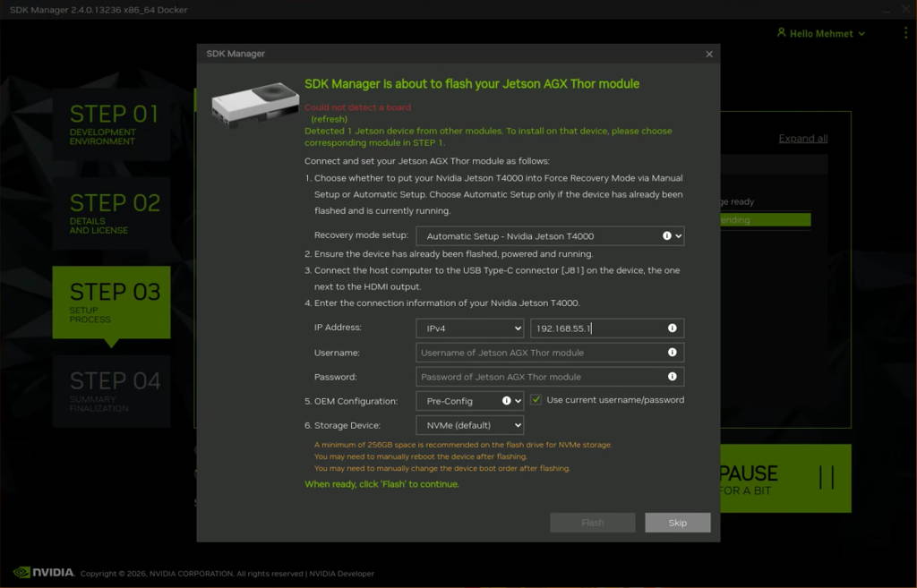Open the Storage Device NVMe dropdown
This screenshot has width=917, height=588.
click(x=469, y=425)
